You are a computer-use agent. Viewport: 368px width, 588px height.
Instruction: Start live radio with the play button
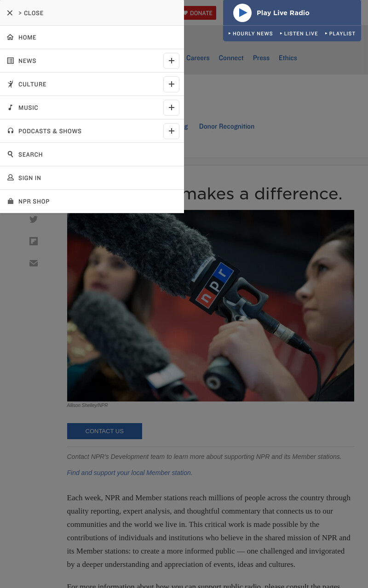pos(242,13)
